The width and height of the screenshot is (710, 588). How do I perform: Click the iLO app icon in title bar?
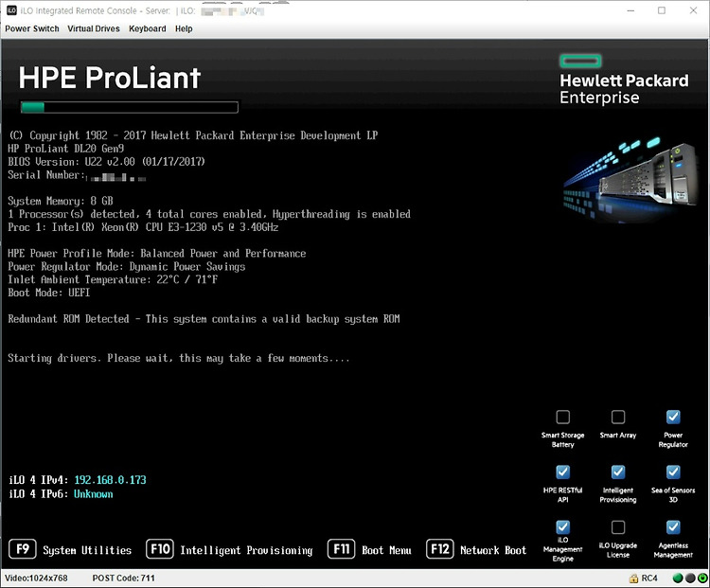[x=11, y=10]
